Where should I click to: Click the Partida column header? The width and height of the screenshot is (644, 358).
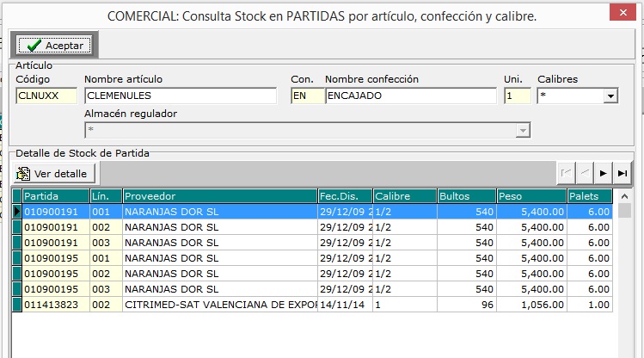coord(55,196)
